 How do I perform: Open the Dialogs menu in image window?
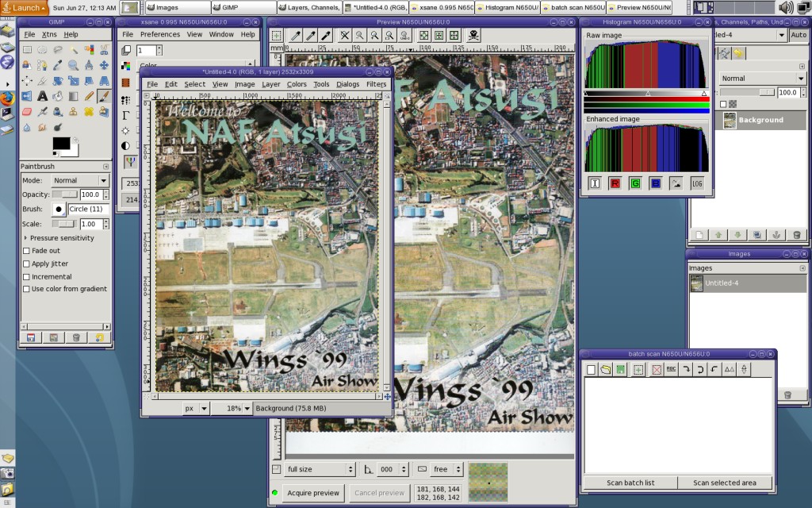coord(347,84)
